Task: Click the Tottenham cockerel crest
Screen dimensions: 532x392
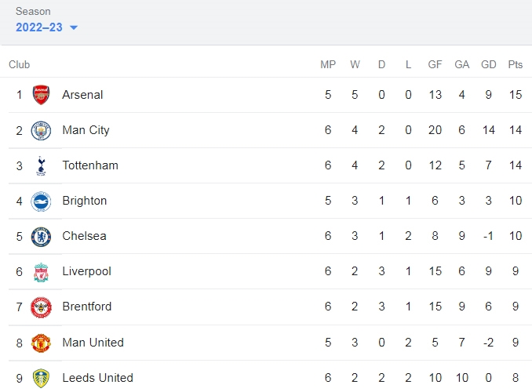Action: (41, 166)
